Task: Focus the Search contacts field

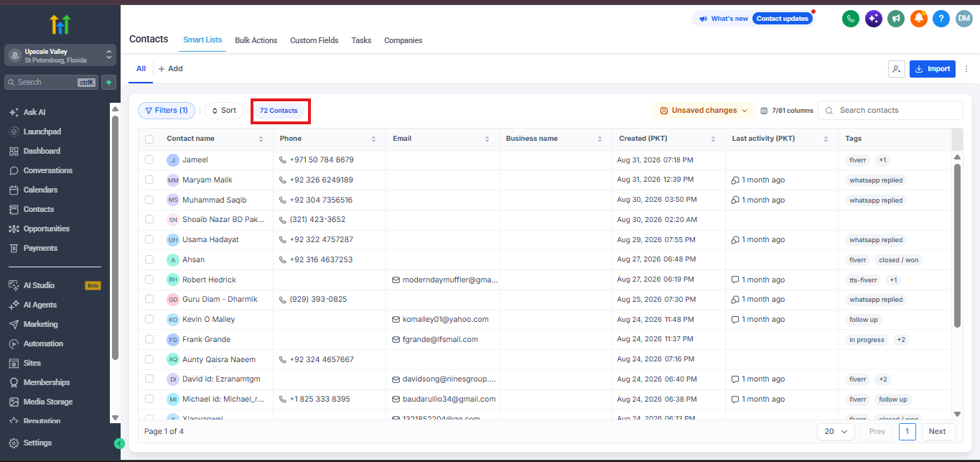Action: point(890,111)
